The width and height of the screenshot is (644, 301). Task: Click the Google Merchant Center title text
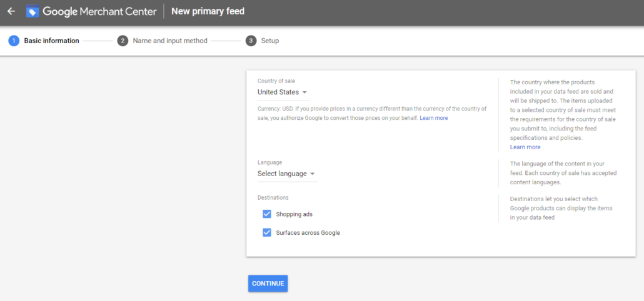click(x=100, y=11)
